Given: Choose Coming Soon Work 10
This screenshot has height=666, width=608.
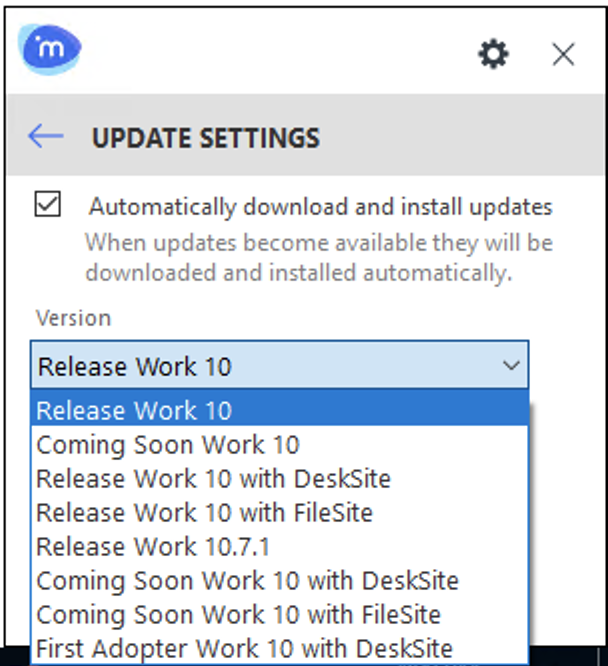Looking at the screenshot, I should pyautogui.click(x=168, y=444).
